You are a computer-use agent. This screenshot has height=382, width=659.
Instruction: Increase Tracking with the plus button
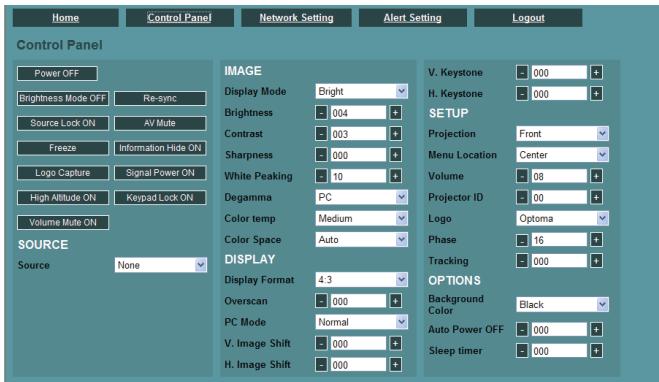click(x=596, y=261)
